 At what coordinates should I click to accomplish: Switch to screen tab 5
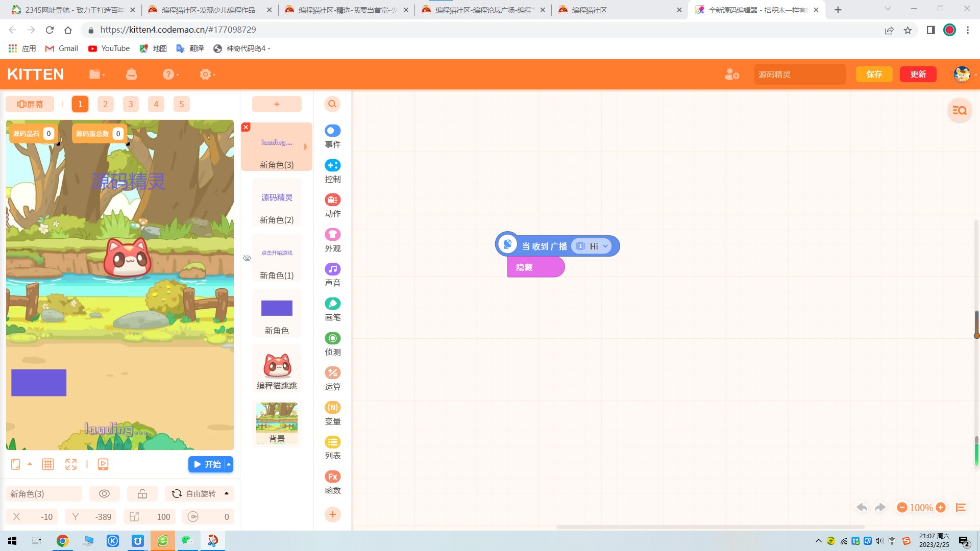point(181,104)
